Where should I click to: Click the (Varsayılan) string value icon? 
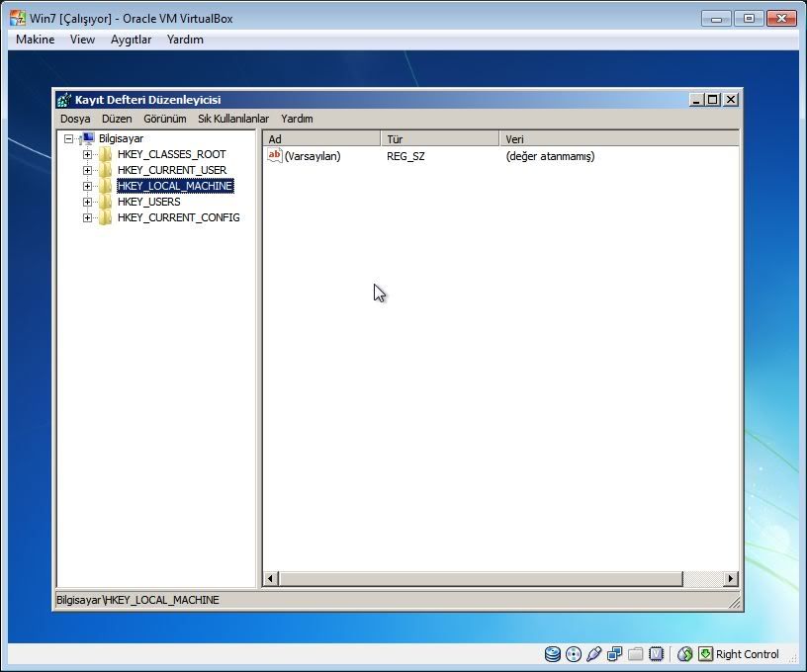275,155
